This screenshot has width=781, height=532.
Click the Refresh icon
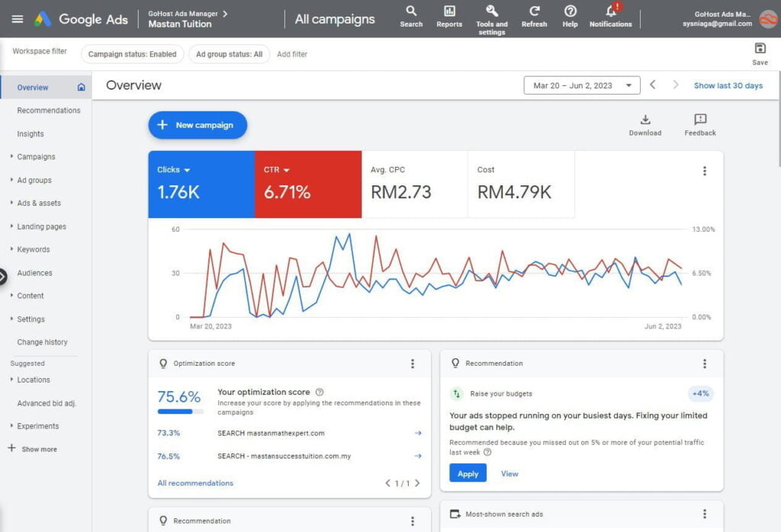point(534,11)
